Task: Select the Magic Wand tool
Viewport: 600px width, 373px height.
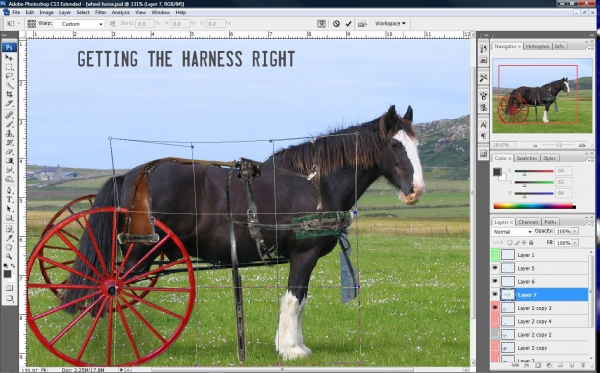Action: (x=9, y=85)
